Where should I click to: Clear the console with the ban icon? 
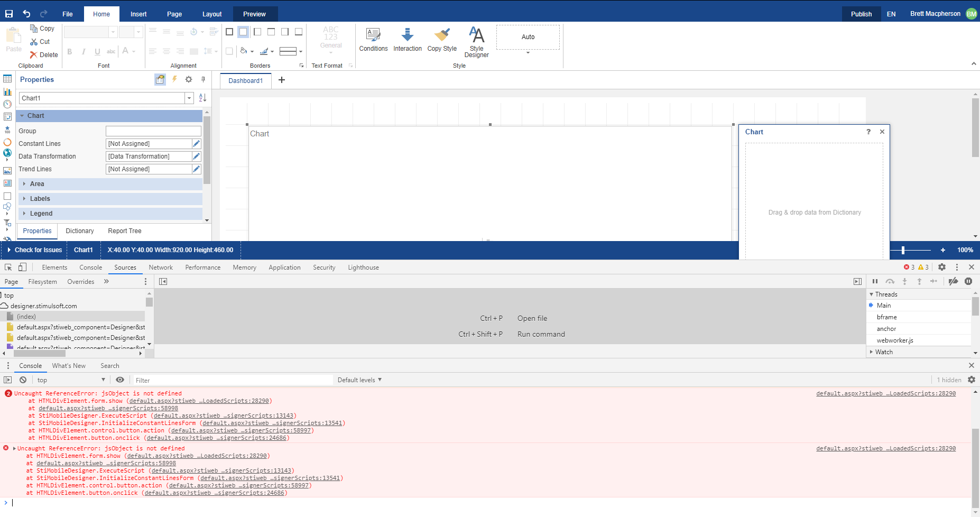click(x=23, y=380)
